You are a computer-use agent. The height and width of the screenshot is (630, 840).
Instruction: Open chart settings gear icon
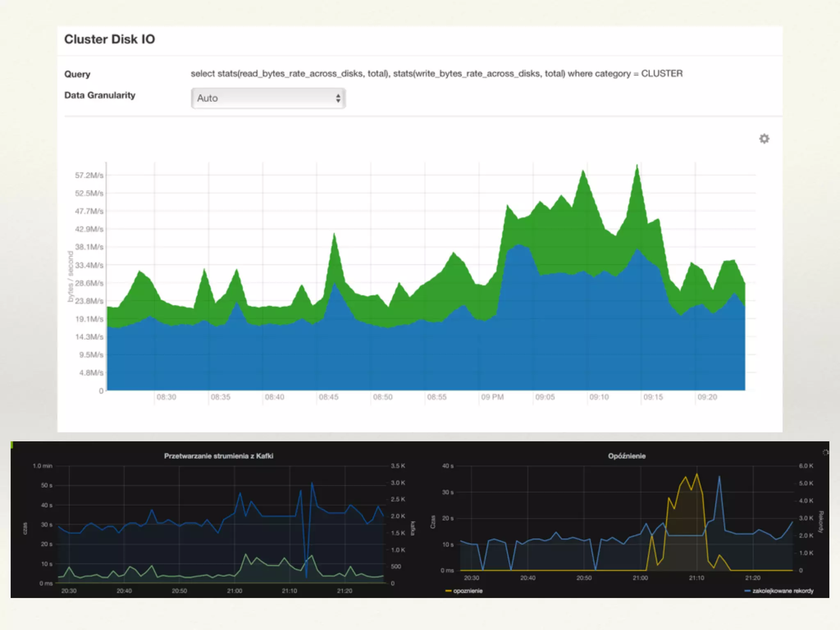(x=764, y=139)
